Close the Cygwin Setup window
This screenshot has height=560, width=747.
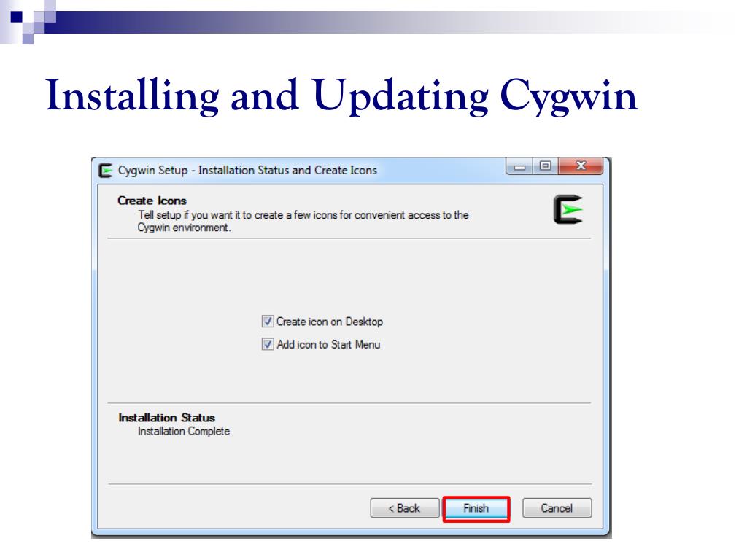581,166
